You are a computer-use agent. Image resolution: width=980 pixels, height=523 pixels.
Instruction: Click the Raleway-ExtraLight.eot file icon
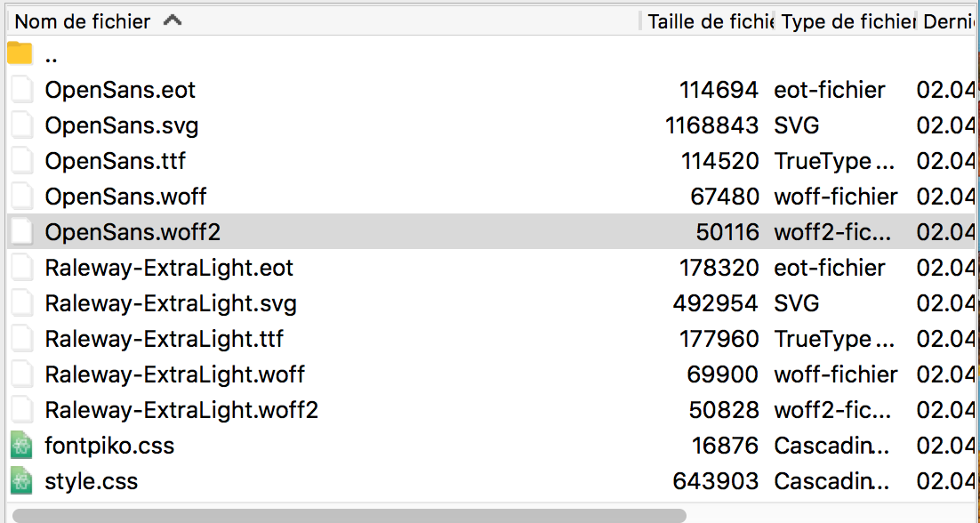(20, 268)
